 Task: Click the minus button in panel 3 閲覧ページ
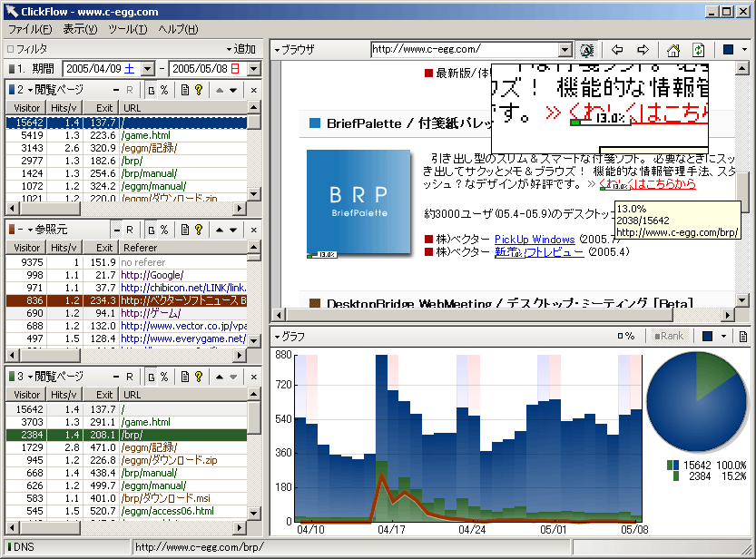pos(116,377)
